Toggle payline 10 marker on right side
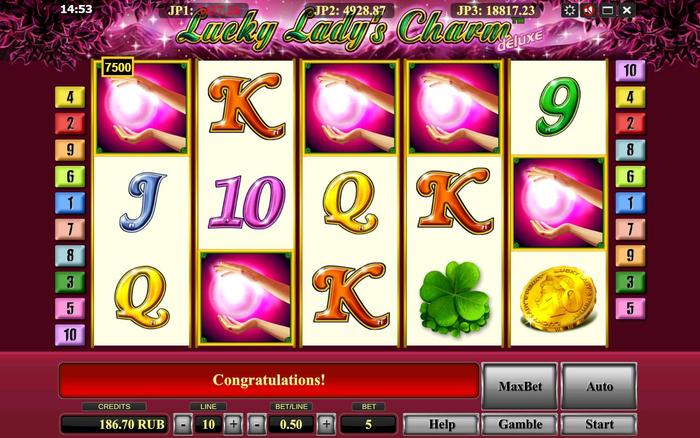 (630, 70)
